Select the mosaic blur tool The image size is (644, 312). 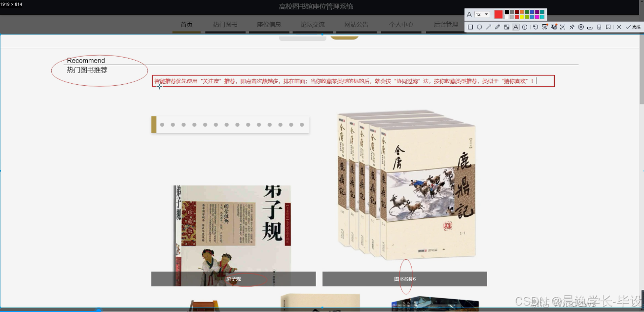[x=507, y=27]
